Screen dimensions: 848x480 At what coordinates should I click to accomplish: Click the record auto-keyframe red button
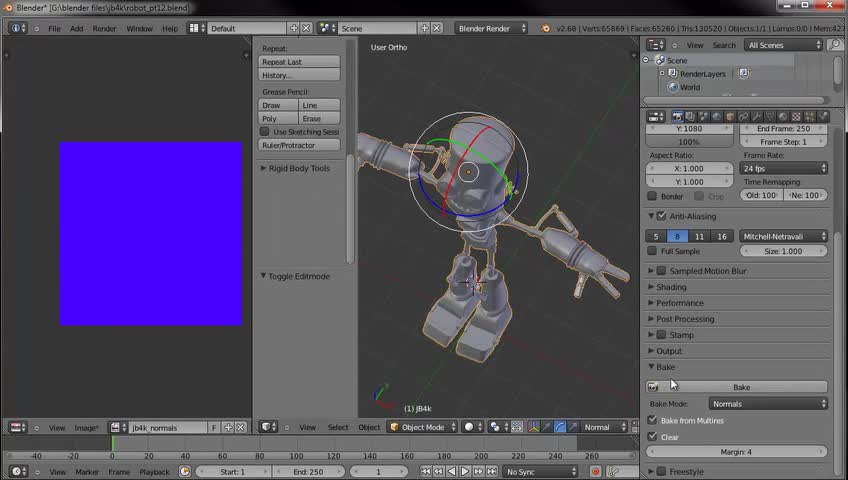click(x=595, y=471)
